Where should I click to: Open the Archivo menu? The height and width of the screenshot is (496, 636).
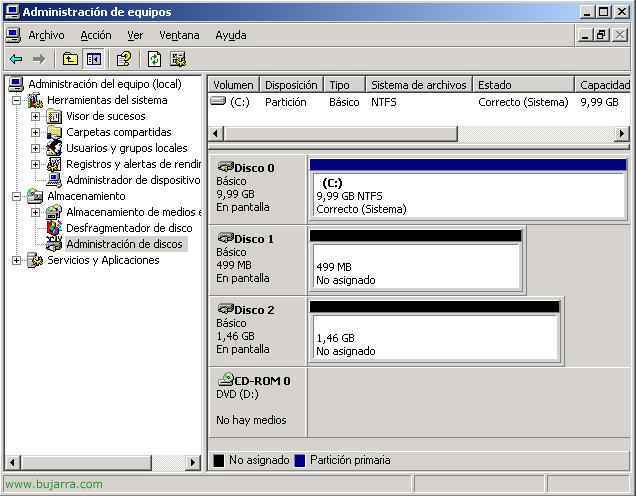point(46,35)
